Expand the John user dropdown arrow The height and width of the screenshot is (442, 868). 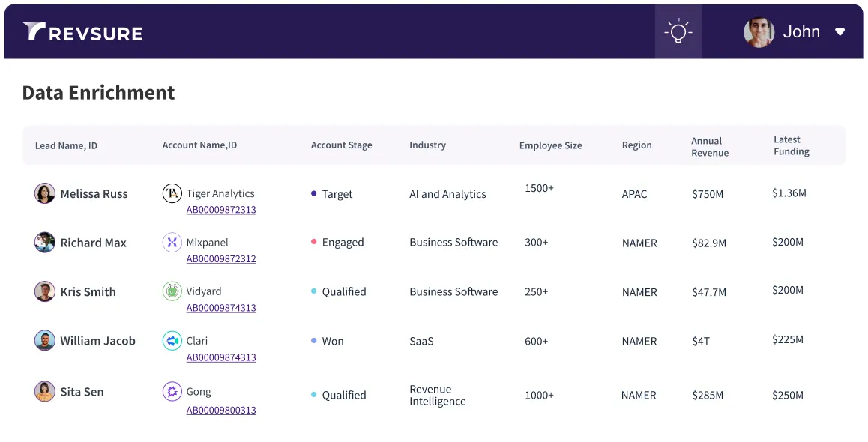[840, 32]
